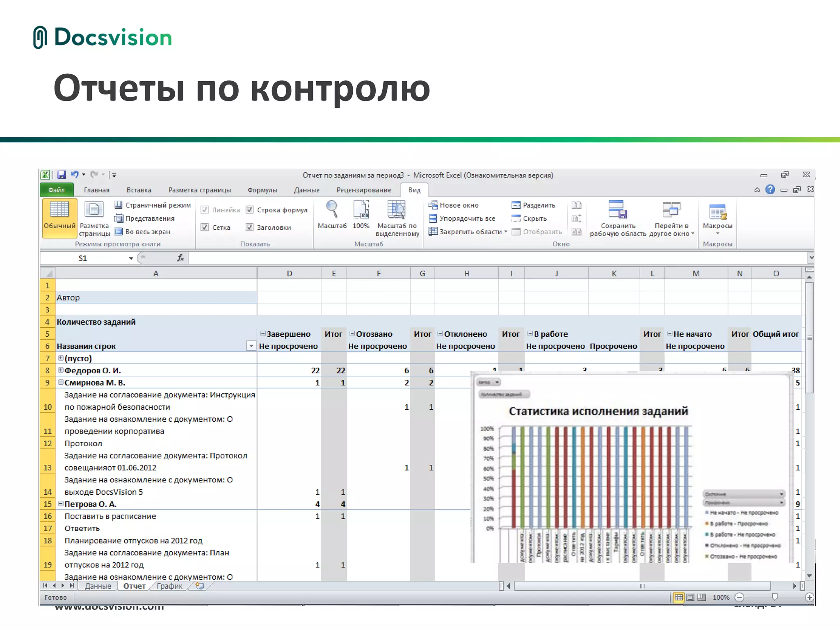Click the Redo arrow icon
The height and width of the screenshot is (630, 840).
pyautogui.click(x=94, y=175)
